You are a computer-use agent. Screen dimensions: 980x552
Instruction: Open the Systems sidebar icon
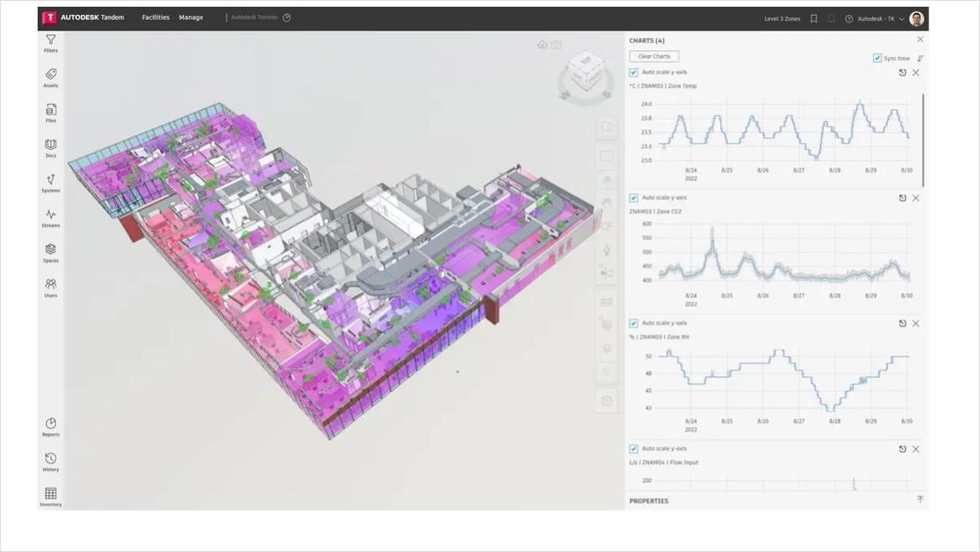[x=51, y=183]
